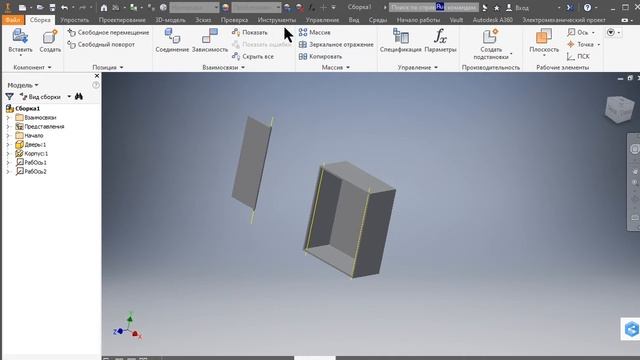The height and width of the screenshot is (360, 640).
Task: Click the New file icon in quick access toolbar
Action: (22, 7)
